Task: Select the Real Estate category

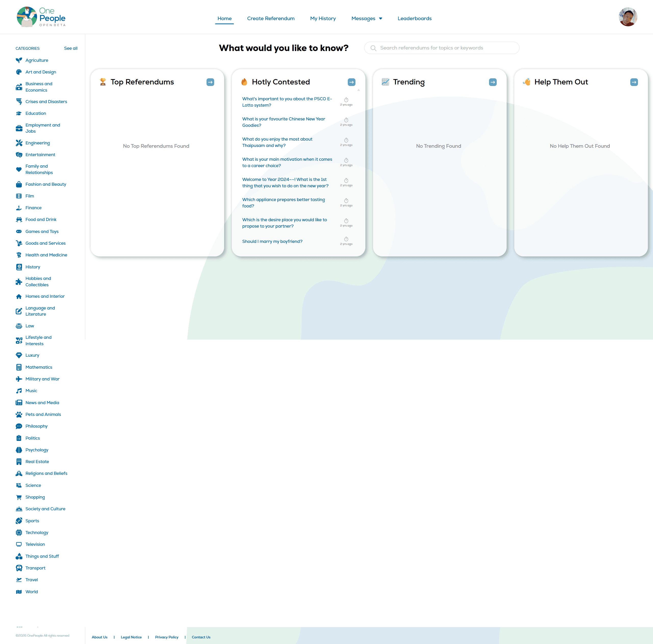Action: [x=37, y=462]
